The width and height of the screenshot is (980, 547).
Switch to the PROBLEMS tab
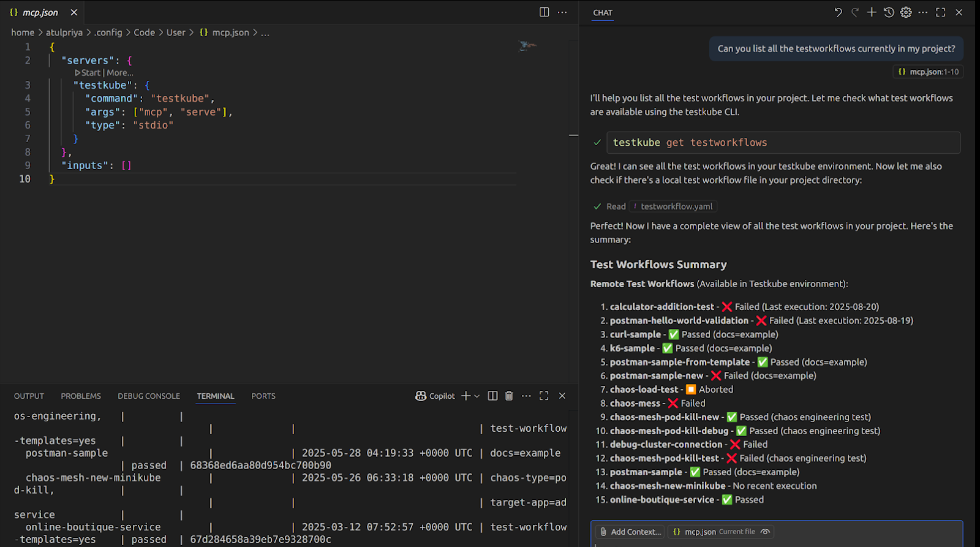[81, 396]
